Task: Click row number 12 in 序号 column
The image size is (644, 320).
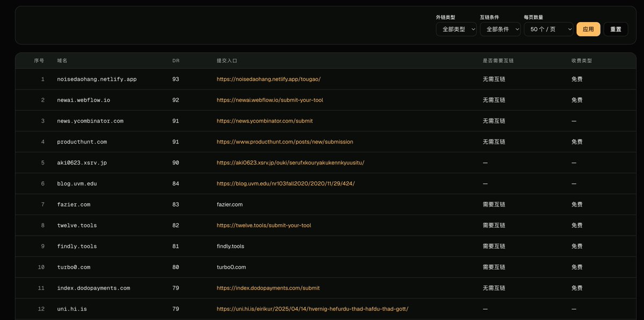Action: [41, 309]
